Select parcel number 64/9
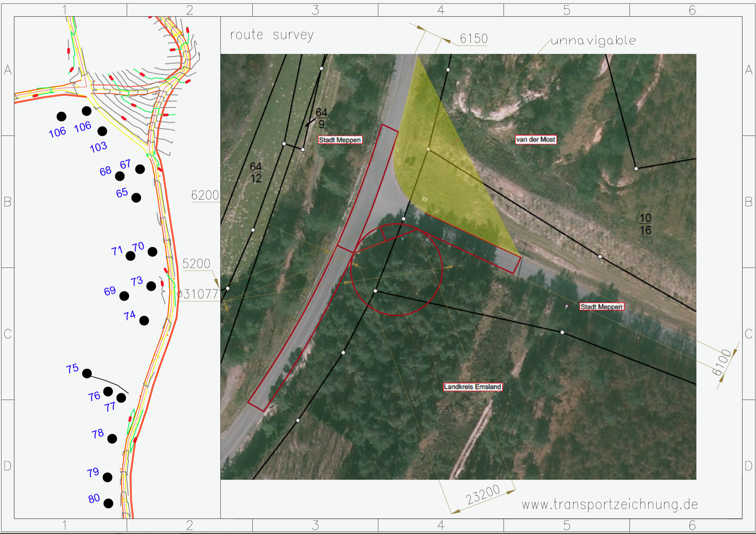The image size is (756, 534). pos(321,118)
